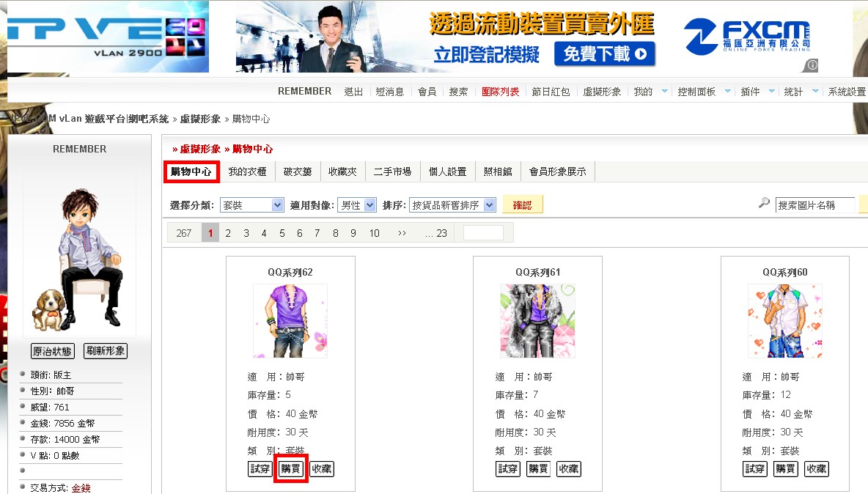This screenshot has height=494, width=868.
Task: Click the FXCM logo in the banner
Action: (x=748, y=36)
